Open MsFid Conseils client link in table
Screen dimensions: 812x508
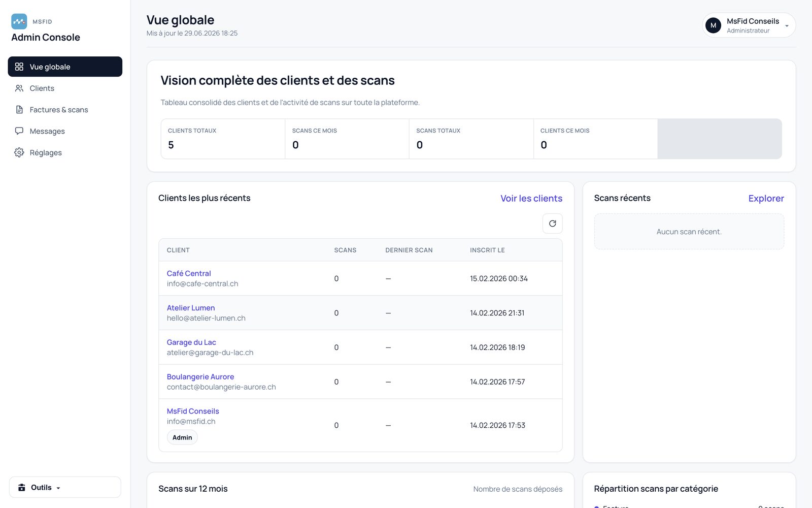(x=193, y=411)
